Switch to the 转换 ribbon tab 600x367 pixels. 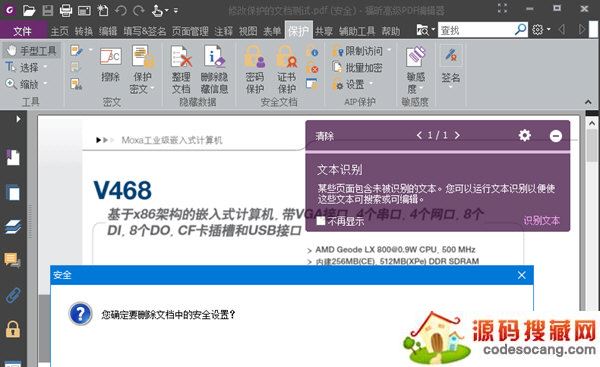(84, 31)
